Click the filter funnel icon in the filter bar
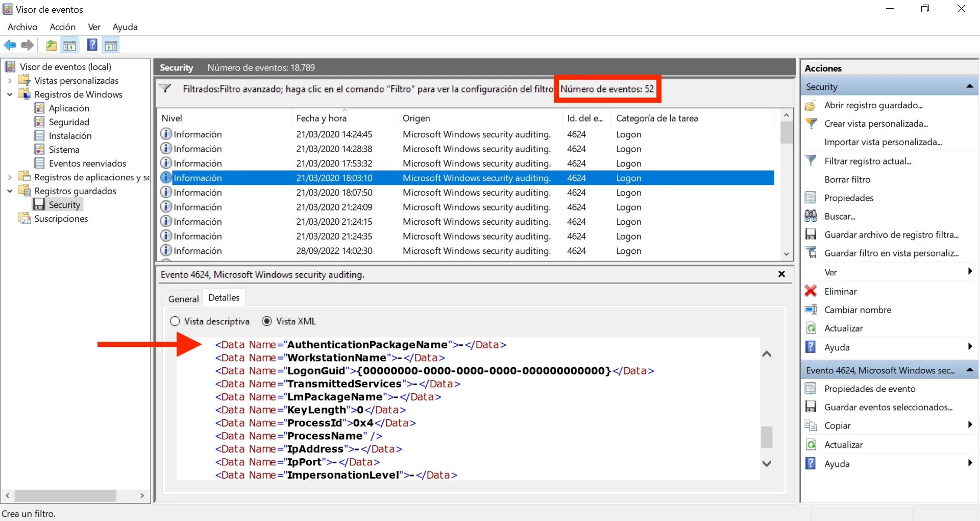The width and height of the screenshot is (980, 521). tap(165, 88)
